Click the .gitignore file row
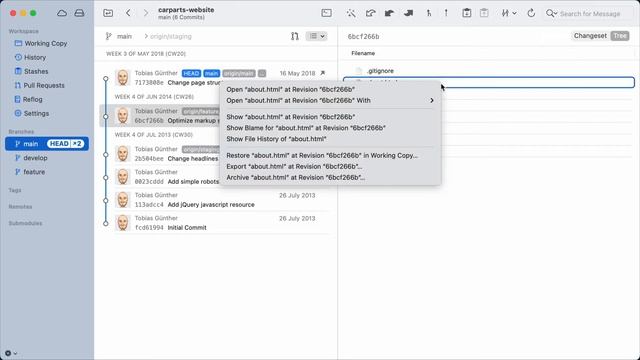This screenshot has height=360, width=640. (x=489, y=71)
